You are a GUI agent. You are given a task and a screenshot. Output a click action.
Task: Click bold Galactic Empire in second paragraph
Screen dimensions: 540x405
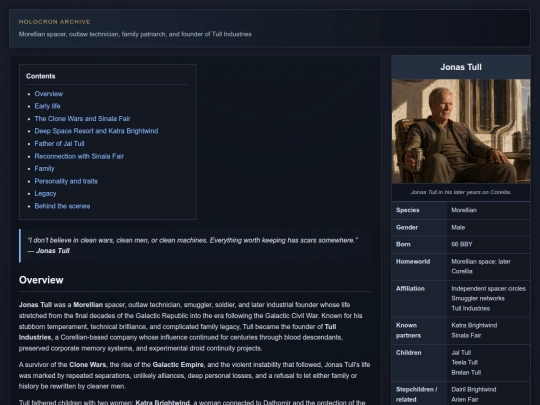pyautogui.click(x=178, y=365)
